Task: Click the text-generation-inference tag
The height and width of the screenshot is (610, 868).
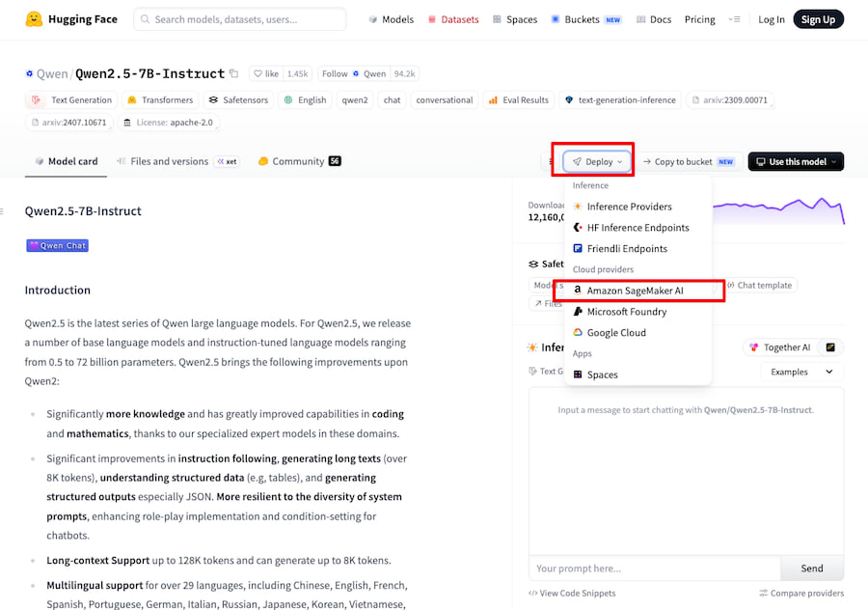Action: 620,100
